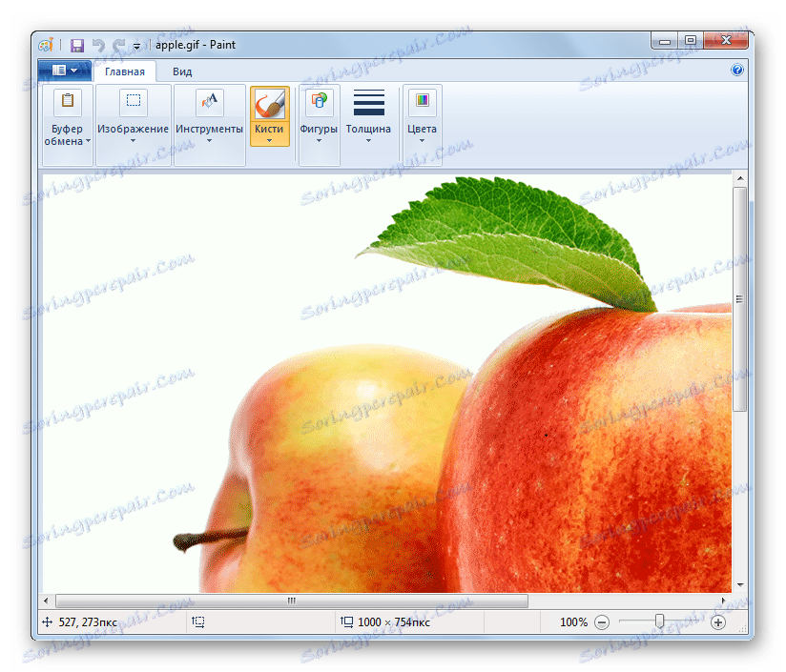
Task: Click the Инструменты tools icon
Action: [210, 101]
